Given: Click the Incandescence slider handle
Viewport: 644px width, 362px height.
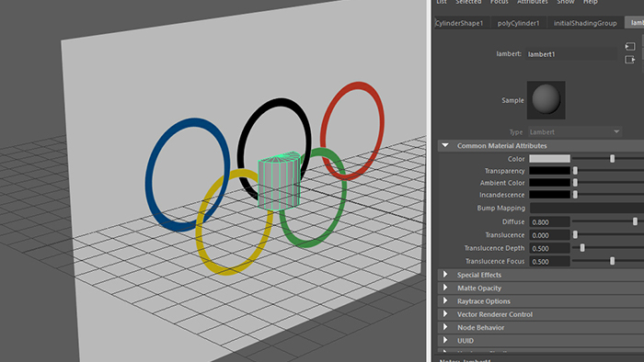Looking at the screenshot, I should [575, 195].
